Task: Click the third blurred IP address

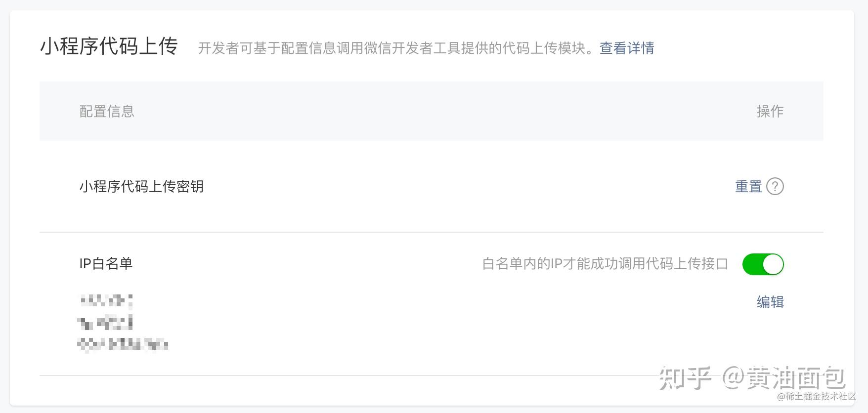Action: (x=123, y=344)
